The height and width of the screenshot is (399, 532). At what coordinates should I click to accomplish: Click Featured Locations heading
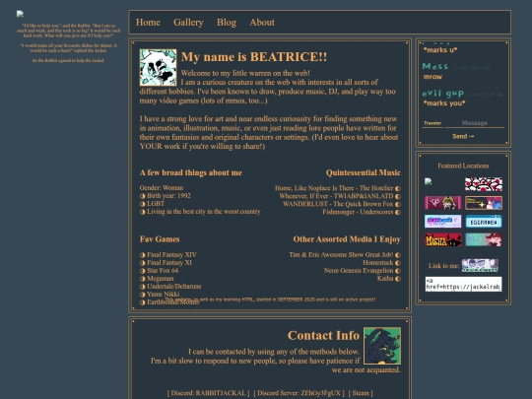point(463,166)
